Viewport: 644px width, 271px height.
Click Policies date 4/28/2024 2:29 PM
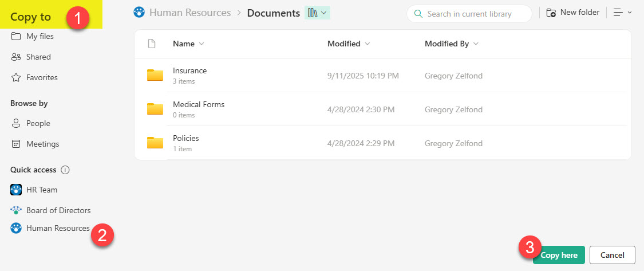(x=361, y=143)
